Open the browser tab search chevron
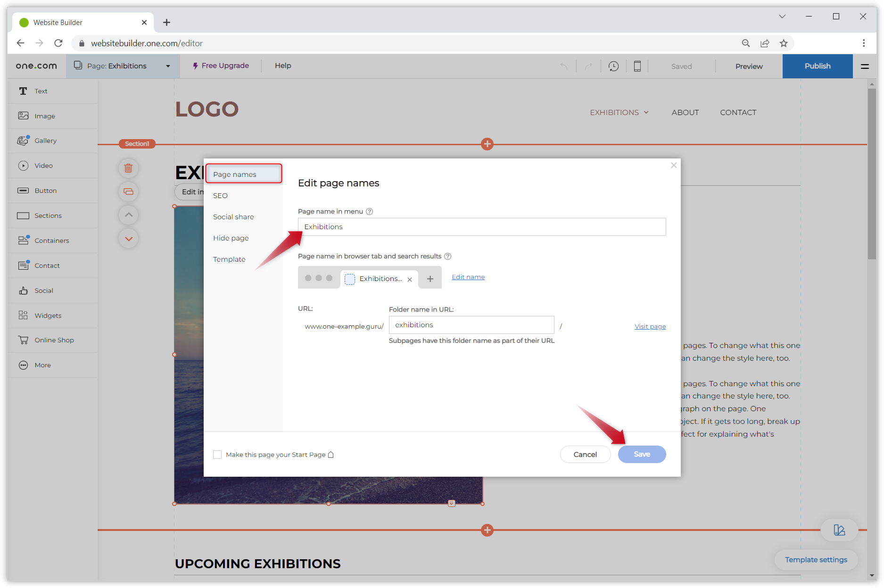This screenshot has width=884, height=588. pyautogui.click(x=782, y=17)
